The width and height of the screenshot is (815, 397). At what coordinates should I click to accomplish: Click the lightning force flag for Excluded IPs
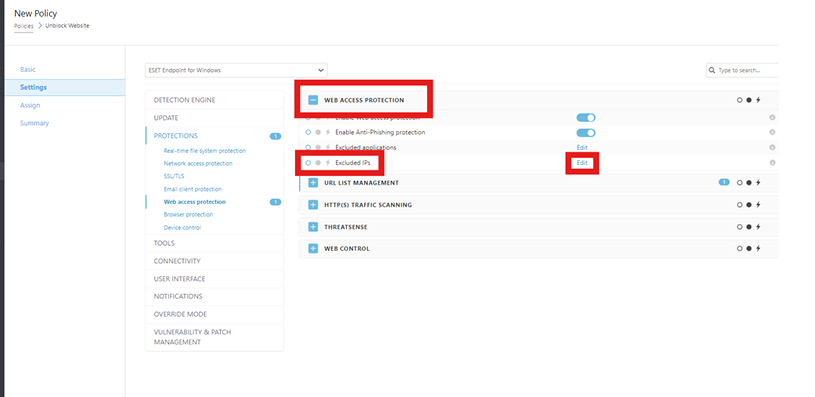[328, 163]
